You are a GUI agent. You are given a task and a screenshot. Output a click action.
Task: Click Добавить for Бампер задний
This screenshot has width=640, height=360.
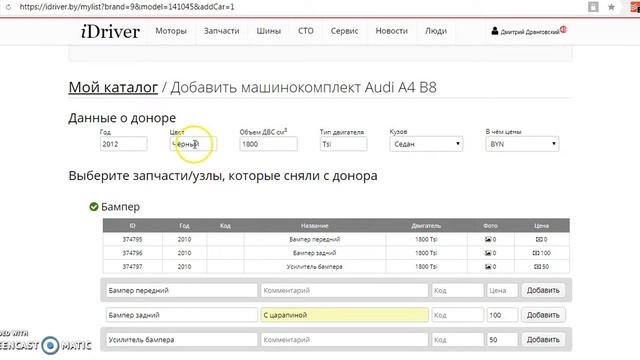point(543,315)
